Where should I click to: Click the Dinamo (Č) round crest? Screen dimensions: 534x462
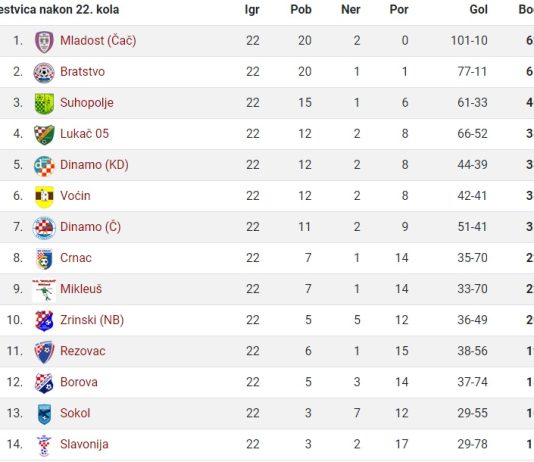[44, 228]
